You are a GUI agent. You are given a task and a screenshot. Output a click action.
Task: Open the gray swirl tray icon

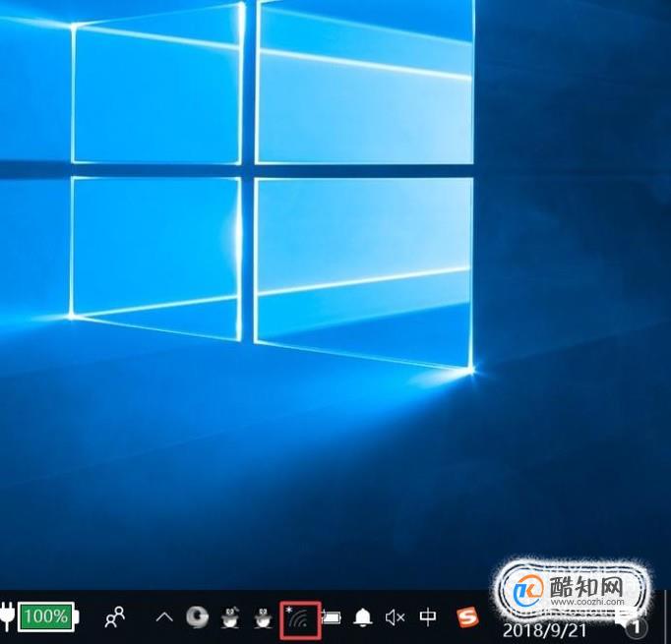click(x=197, y=617)
